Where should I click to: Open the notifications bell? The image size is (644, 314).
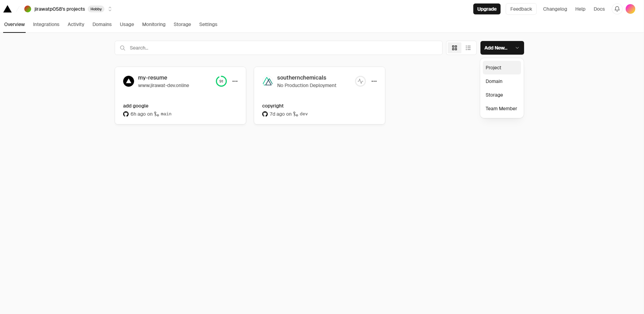coord(617,9)
